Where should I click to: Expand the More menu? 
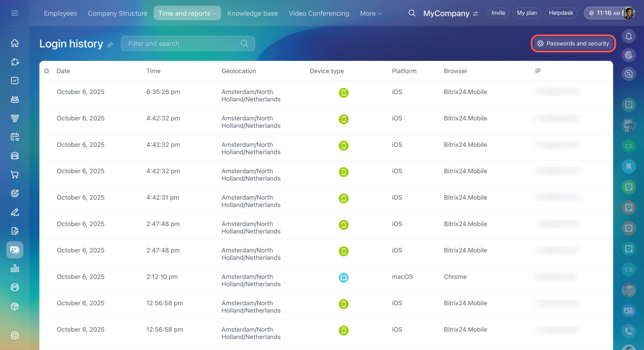tap(370, 14)
